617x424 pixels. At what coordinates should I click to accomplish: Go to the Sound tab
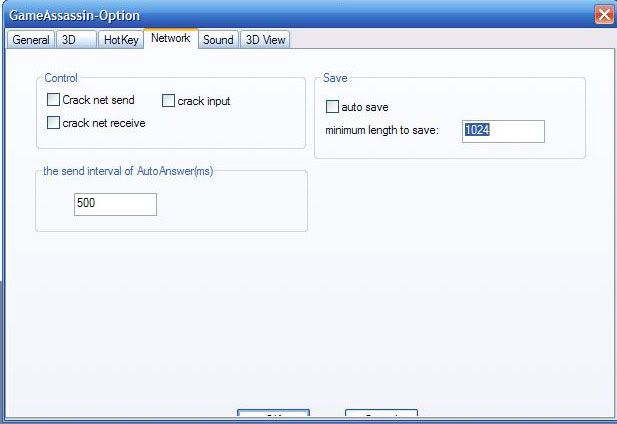tap(218, 40)
